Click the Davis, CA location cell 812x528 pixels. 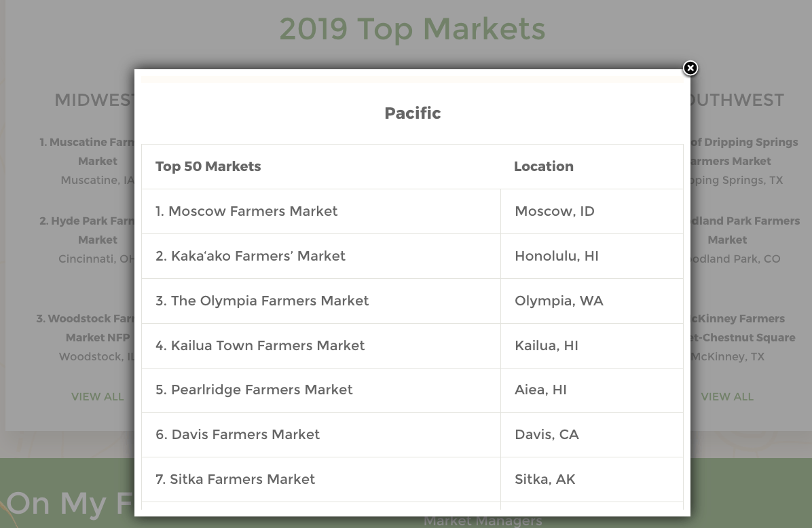coord(547,434)
